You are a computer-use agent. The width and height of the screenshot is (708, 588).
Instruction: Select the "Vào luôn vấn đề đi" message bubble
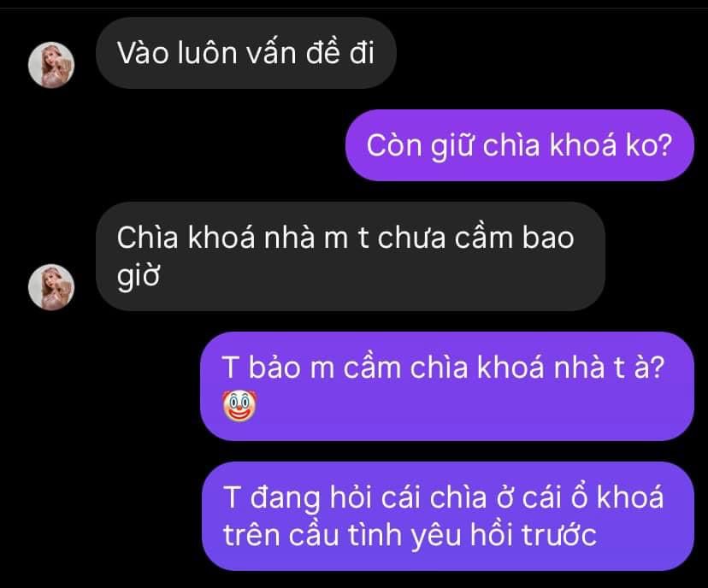(246, 53)
